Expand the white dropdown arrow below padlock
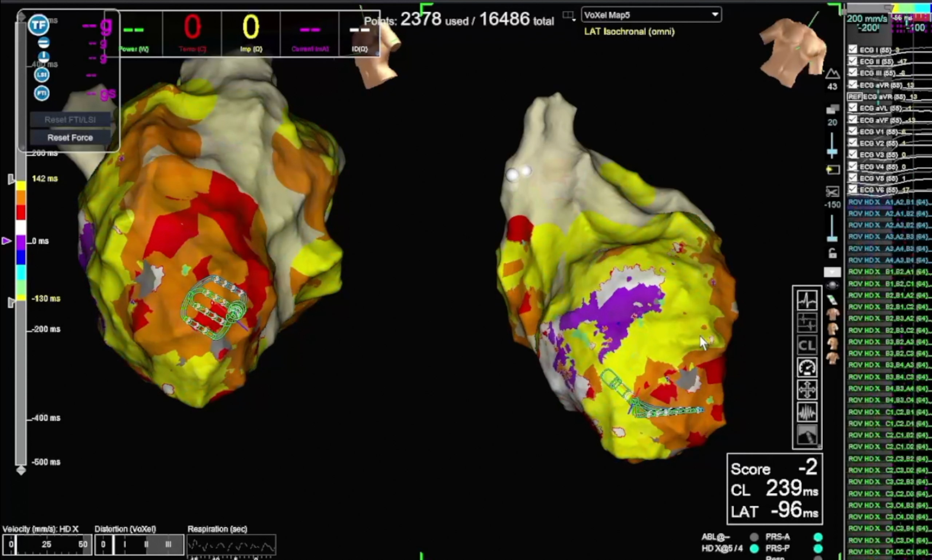 [x=832, y=272]
